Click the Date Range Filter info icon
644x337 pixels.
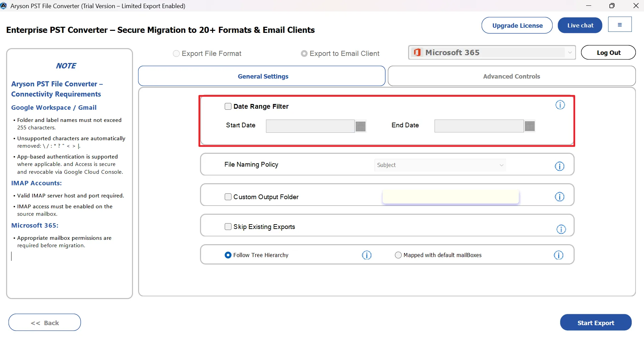click(560, 105)
